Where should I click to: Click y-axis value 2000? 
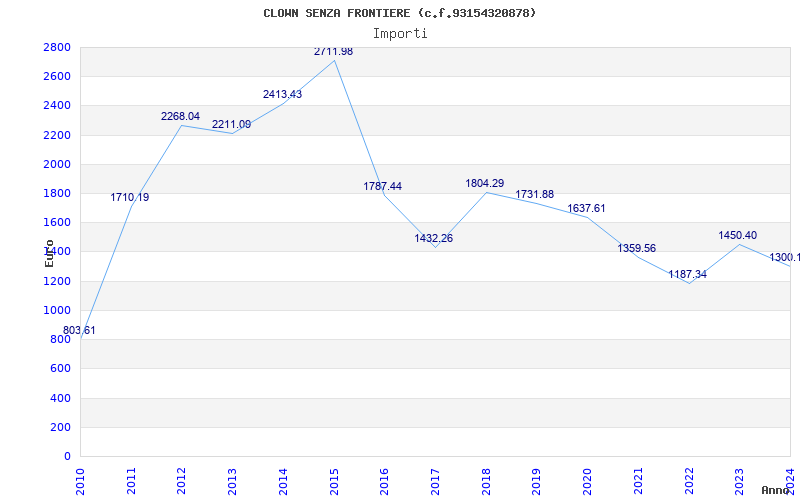click(x=57, y=164)
